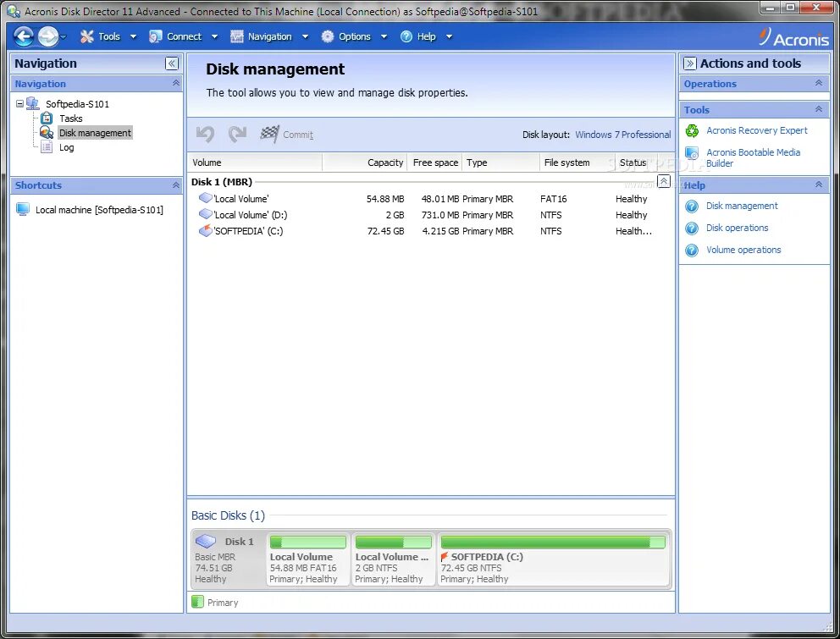The width and height of the screenshot is (840, 639).
Task: Open the Options menu
Action: coord(355,36)
